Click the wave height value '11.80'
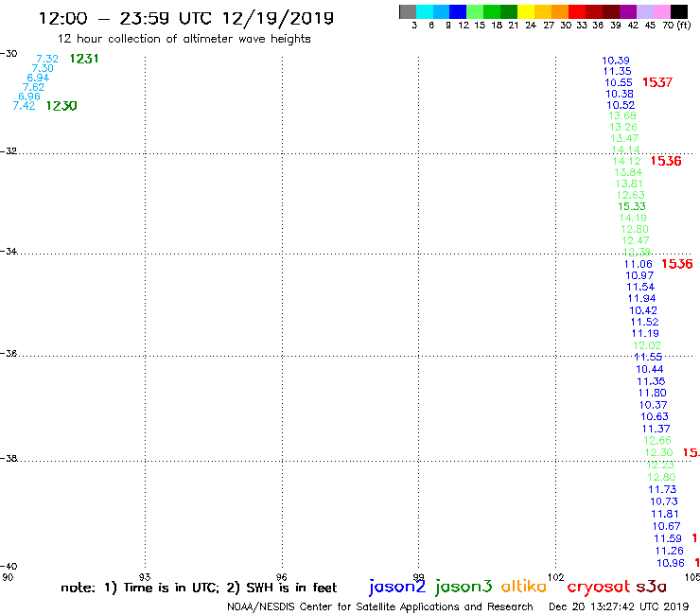Image resolution: width=700 pixels, height=615 pixels. pyautogui.click(x=653, y=393)
